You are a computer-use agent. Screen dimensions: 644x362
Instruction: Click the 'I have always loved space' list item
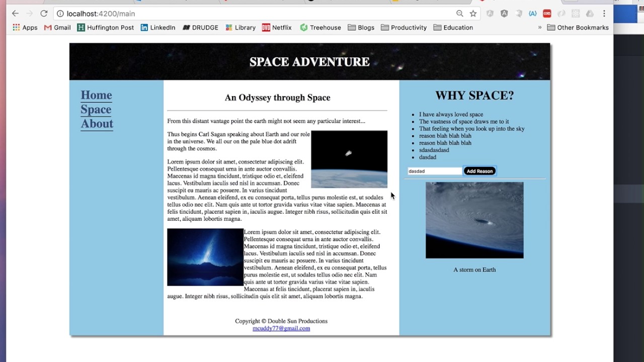[451, 115]
